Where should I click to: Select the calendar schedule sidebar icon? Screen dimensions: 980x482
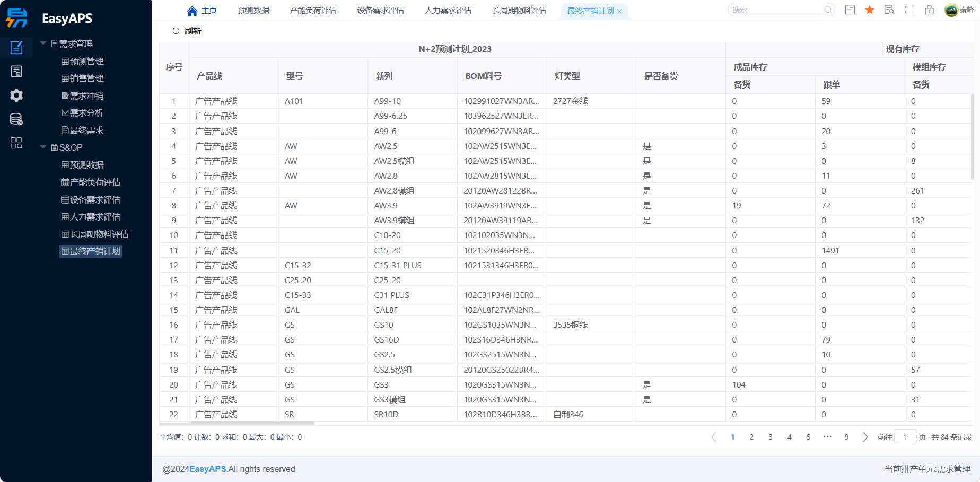pyautogui.click(x=16, y=72)
